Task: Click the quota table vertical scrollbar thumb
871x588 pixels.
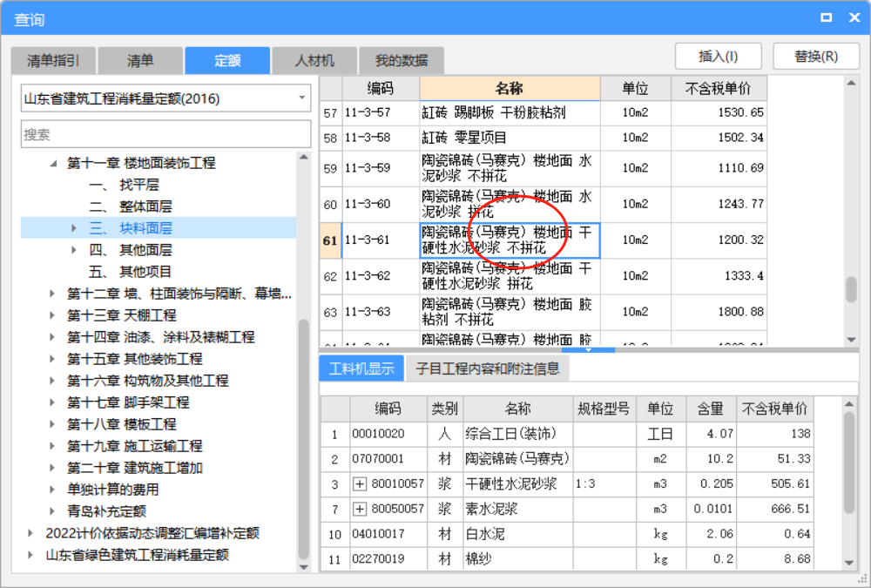Action: tap(851, 289)
